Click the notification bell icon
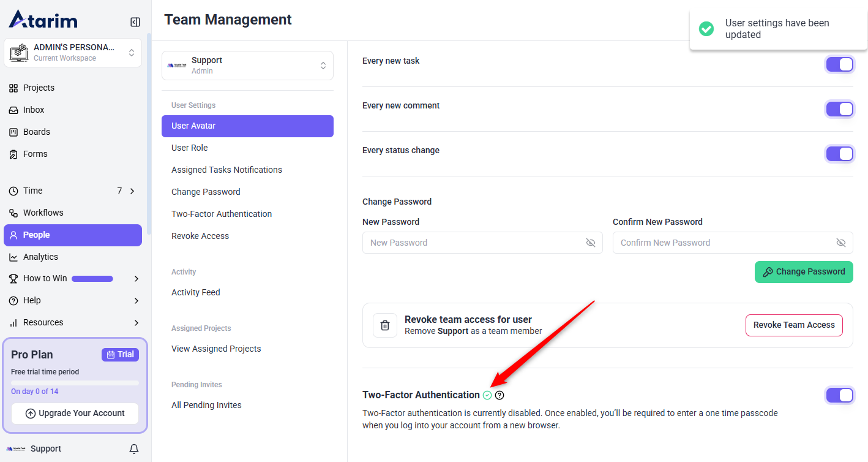 [x=134, y=449]
